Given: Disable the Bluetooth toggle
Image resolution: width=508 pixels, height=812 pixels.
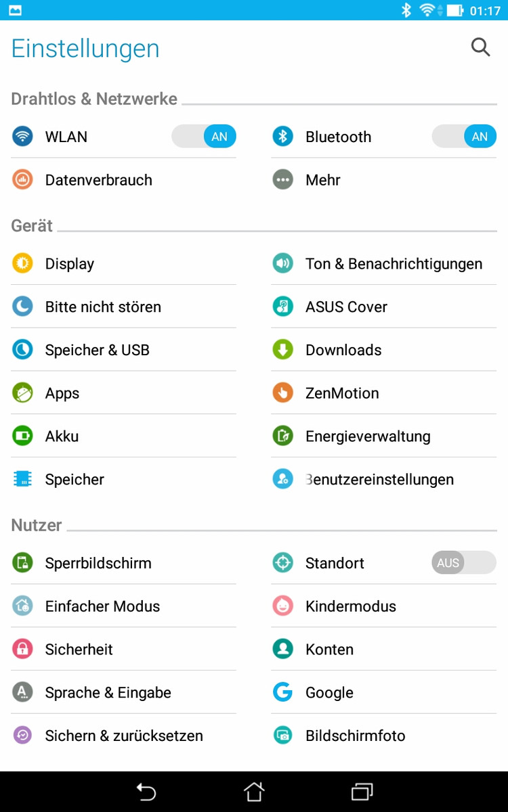Looking at the screenshot, I should 464,137.
